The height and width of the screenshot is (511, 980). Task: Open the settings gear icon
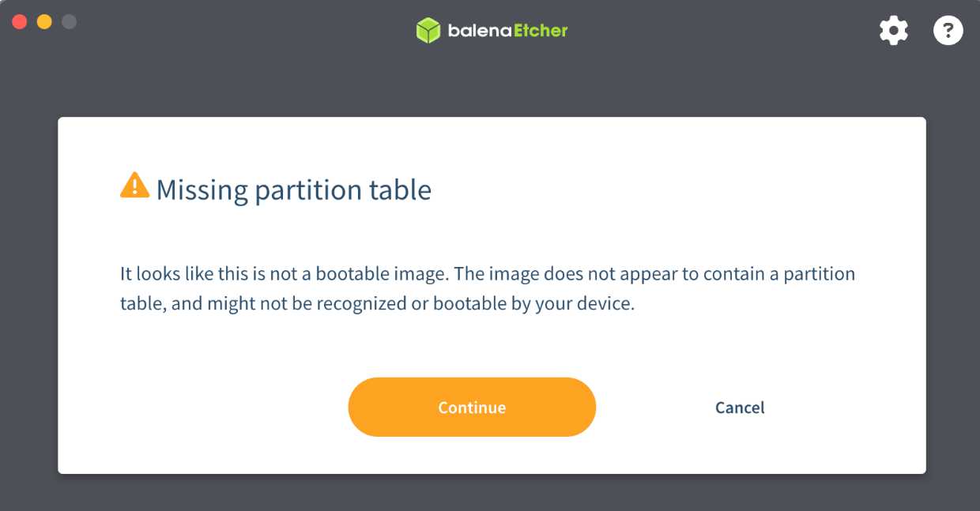click(x=894, y=31)
